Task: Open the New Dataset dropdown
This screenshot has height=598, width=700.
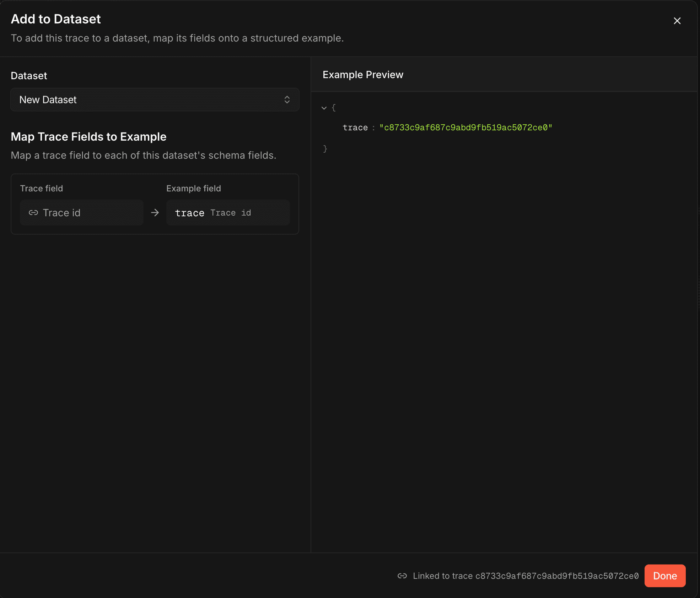Action: pos(155,100)
